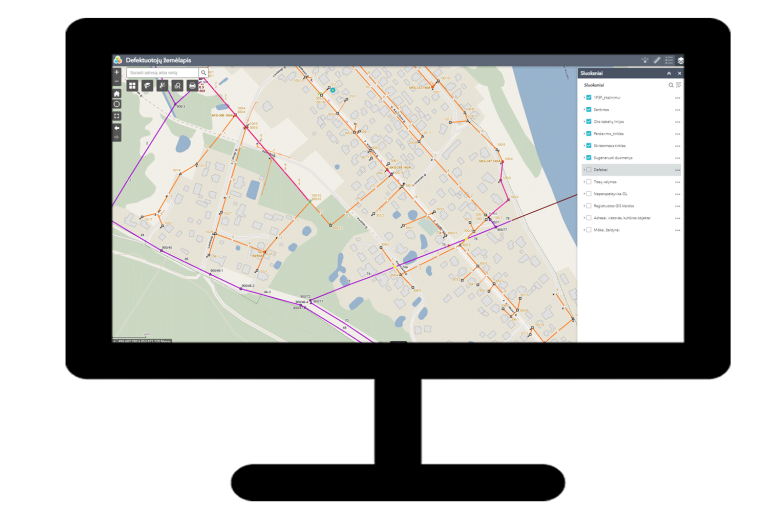Screen dimensions: 768x512
Task: Expand the Skirstomasis tinklas layer group
Action: pos(583,146)
